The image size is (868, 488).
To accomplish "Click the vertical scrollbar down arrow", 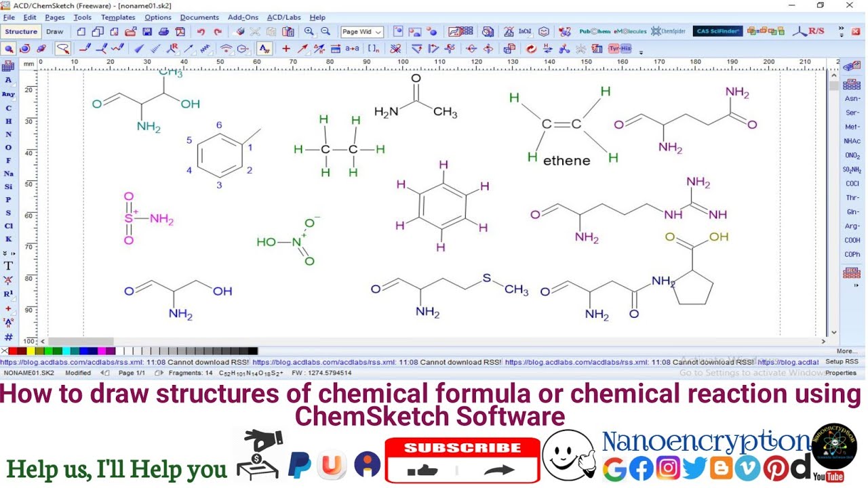I will [x=833, y=333].
